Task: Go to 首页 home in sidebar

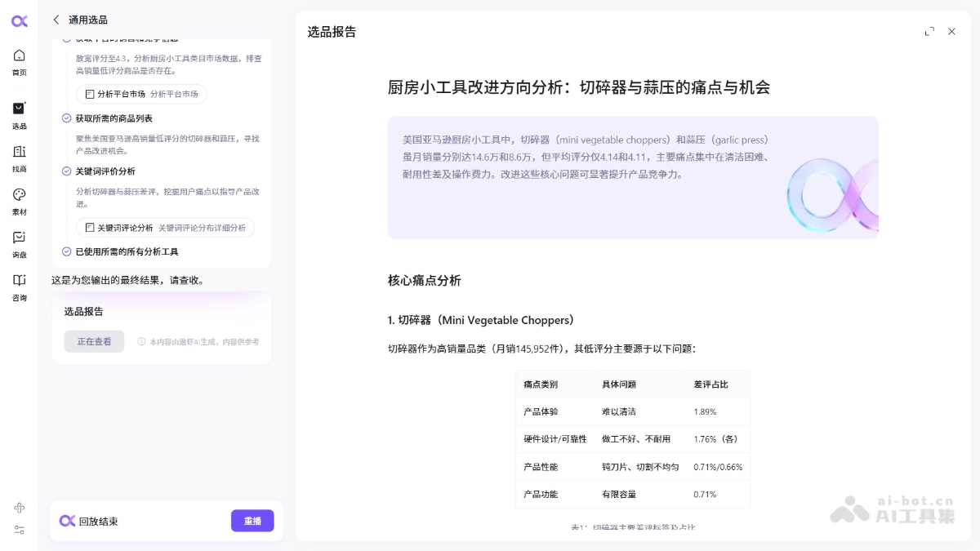Action: click(19, 62)
